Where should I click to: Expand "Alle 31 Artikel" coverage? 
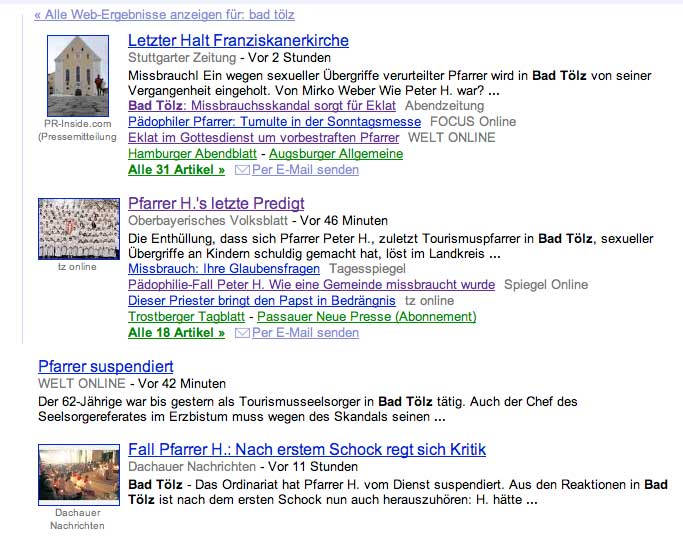coord(176,170)
